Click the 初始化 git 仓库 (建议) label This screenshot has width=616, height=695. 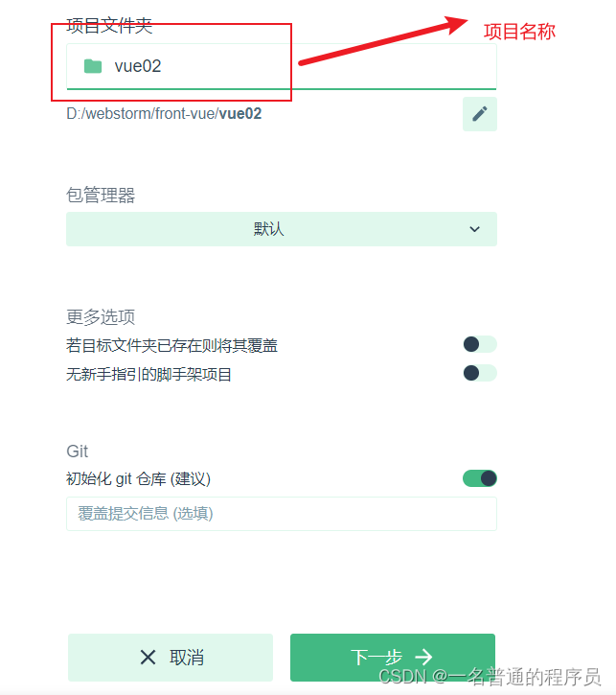138,479
